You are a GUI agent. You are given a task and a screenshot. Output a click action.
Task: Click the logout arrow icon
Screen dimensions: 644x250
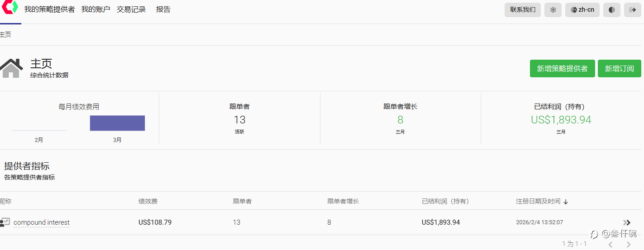(x=633, y=10)
